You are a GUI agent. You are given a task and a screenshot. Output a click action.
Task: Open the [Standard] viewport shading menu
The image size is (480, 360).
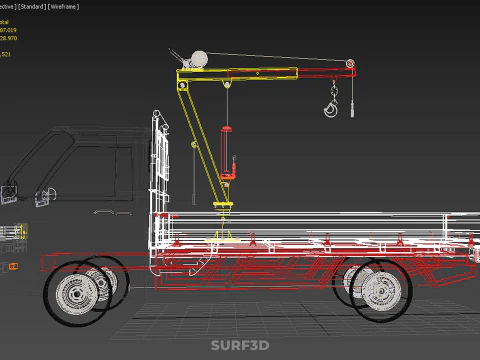pos(32,7)
